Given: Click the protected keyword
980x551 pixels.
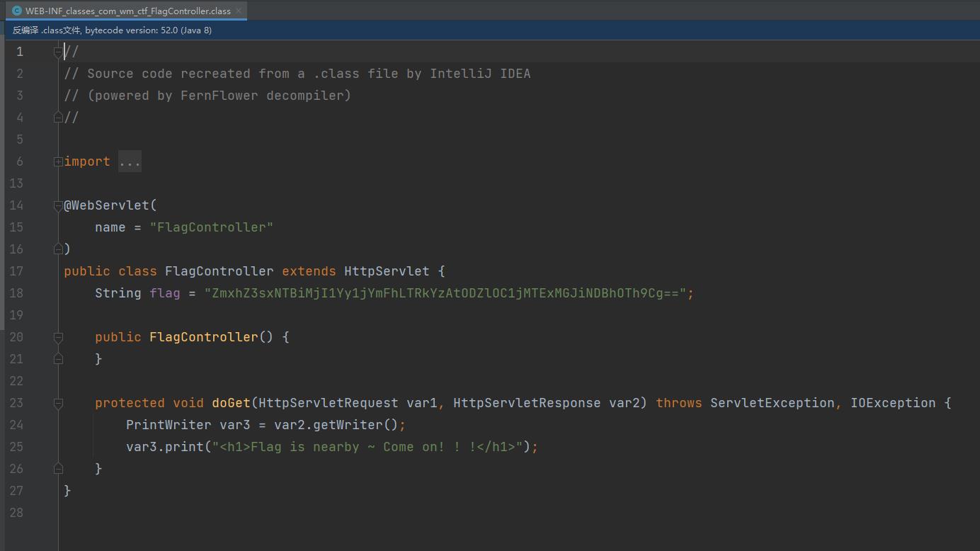Looking at the screenshot, I should tap(130, 403).
